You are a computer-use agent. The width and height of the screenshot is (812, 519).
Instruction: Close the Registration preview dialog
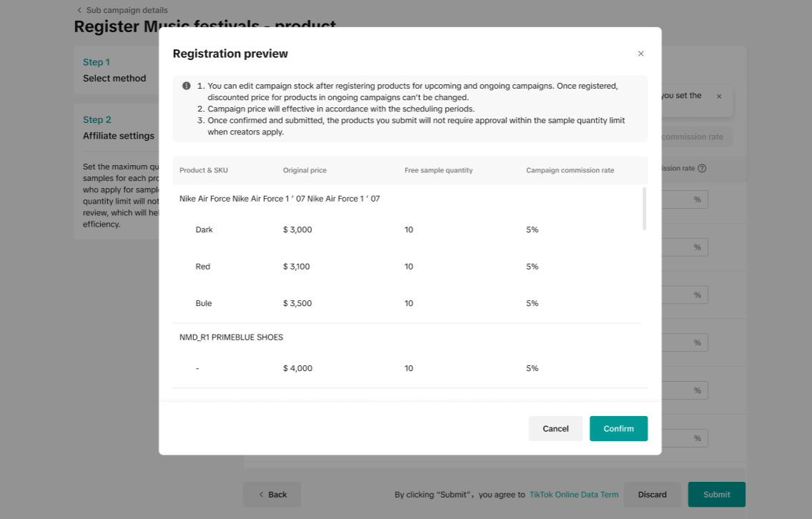pyautogui.click(x=640, y=54)
